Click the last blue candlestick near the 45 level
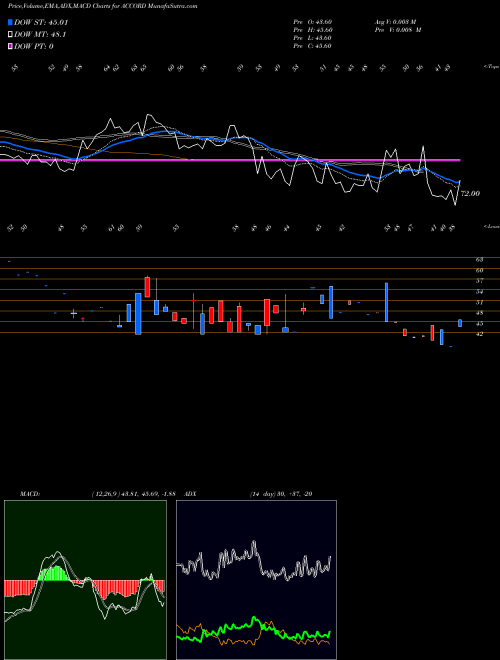Viewport: 500px width, 660px height. (x=460, y=323)
